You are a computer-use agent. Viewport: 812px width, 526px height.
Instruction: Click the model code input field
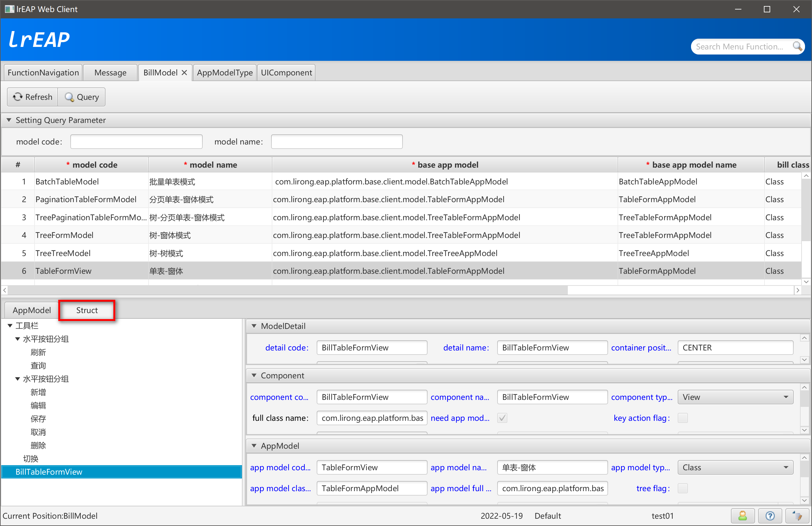(136, 141)
